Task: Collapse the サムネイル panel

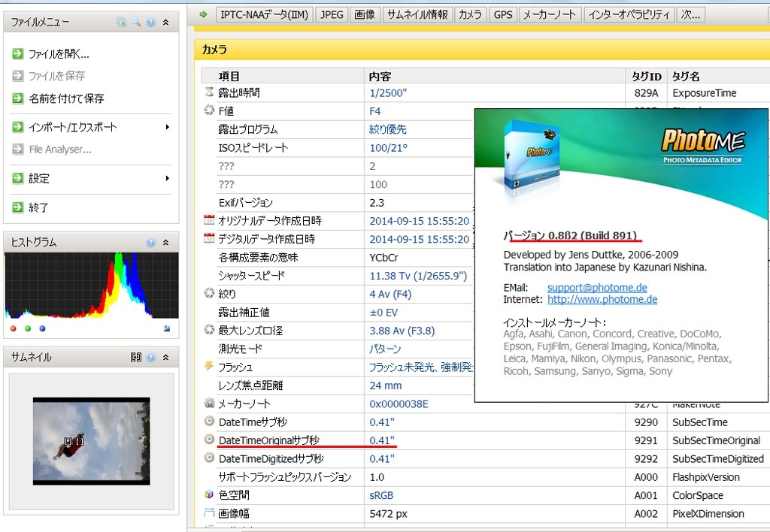Action: point(166,357)
